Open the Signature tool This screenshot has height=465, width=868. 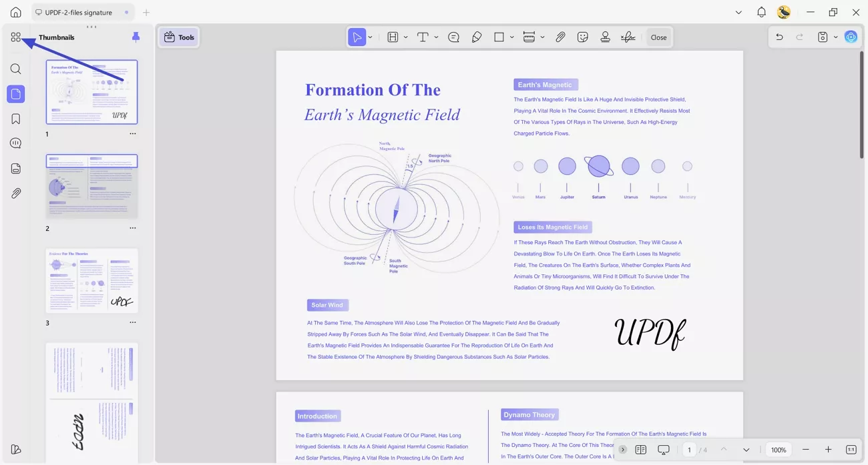628,37
